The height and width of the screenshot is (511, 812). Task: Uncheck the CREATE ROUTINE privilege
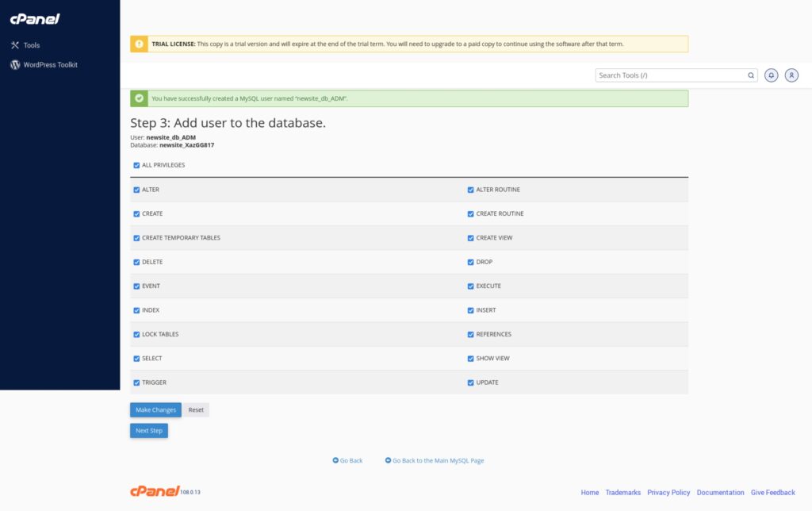(470, 213)
